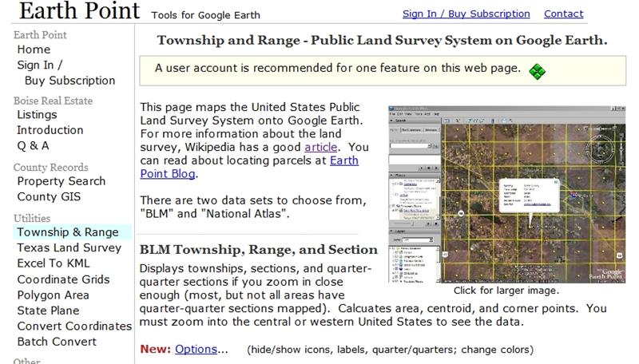
Task: Click the green diamond account icon
Action: pos(537,71)
